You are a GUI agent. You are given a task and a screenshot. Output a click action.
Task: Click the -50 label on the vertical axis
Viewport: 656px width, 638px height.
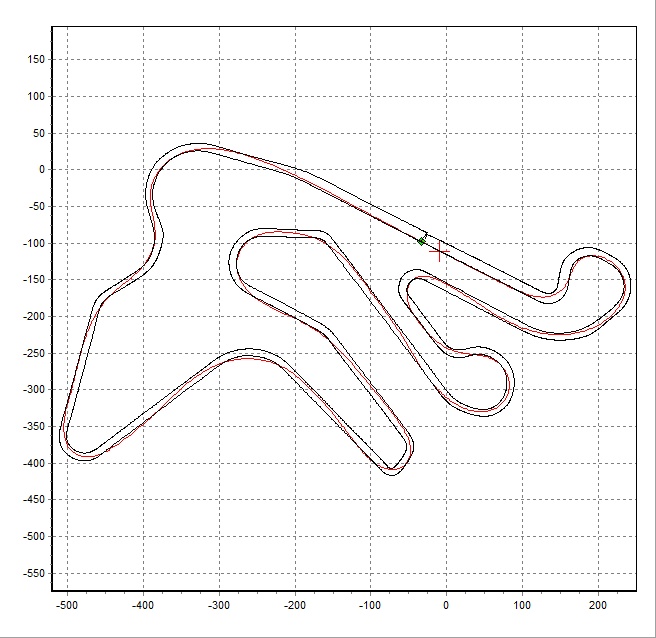(x=36, y=206)
